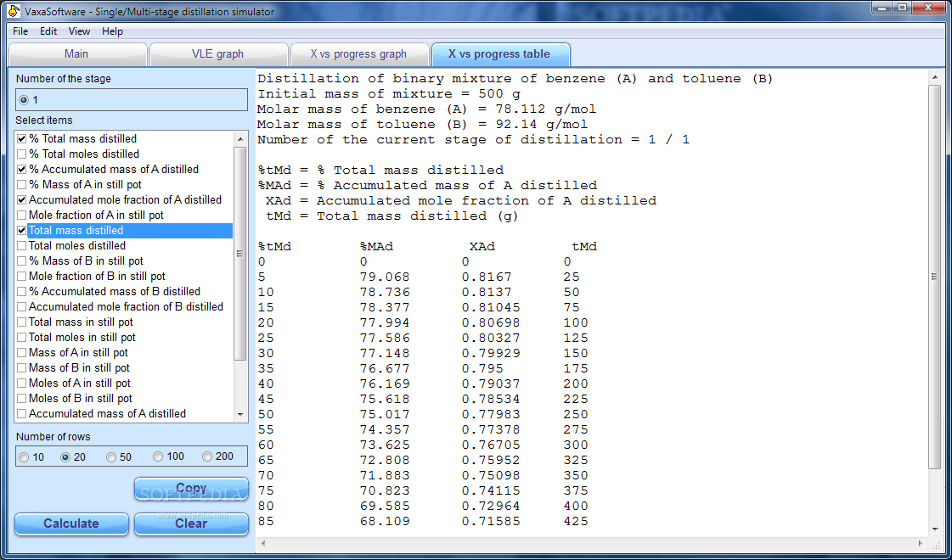This screenshot has width=952, height=560.
Task: Check Moles of A in still pot
Action: pyautogui.click(x=22, y=384)
